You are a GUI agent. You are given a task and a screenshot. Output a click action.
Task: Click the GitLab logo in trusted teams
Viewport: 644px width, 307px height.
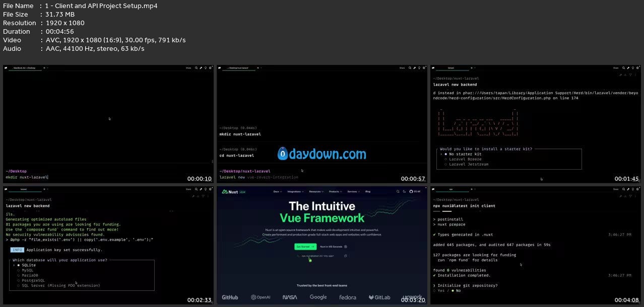point(379,297)
